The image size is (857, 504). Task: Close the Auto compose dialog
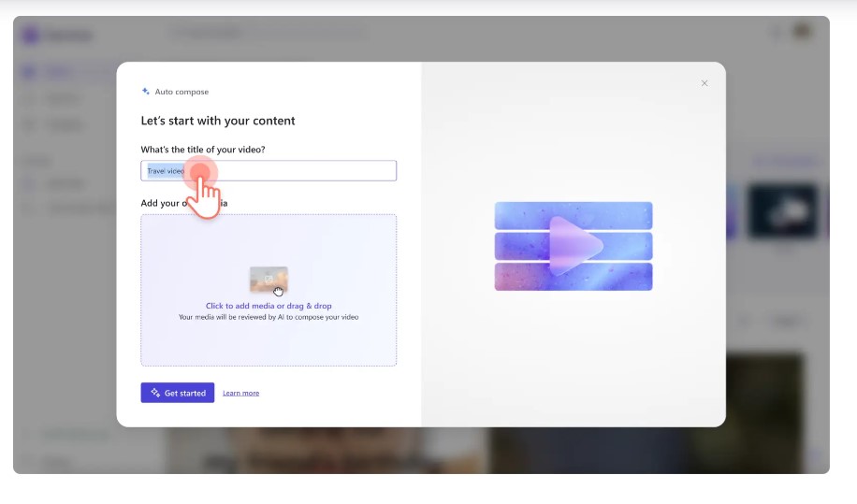704,83
